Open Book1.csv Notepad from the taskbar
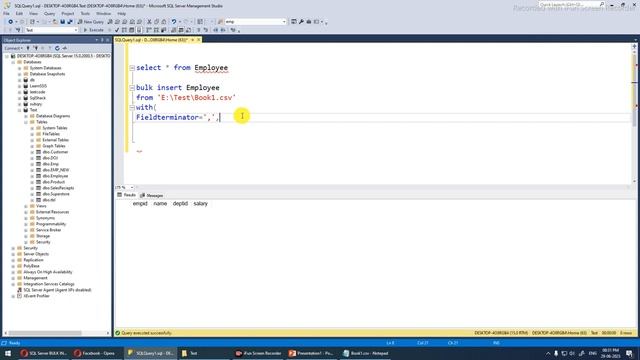The height and width of the screenshot is (360, 640). [366, 353]
